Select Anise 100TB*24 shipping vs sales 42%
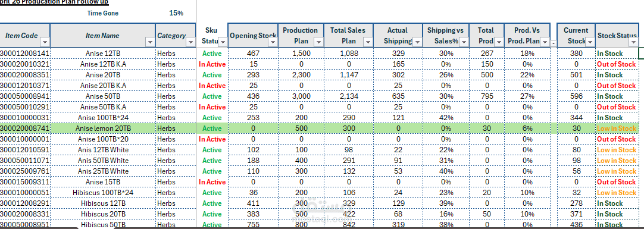The image size is (644, 229). point(446,118)
